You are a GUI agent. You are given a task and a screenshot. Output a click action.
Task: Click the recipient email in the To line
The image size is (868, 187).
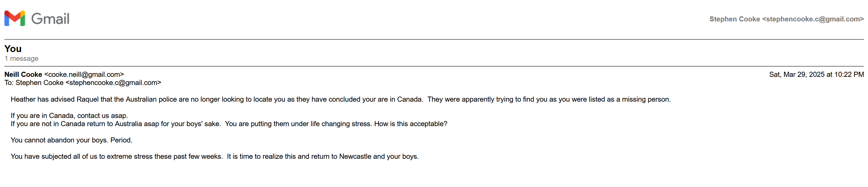113,83
